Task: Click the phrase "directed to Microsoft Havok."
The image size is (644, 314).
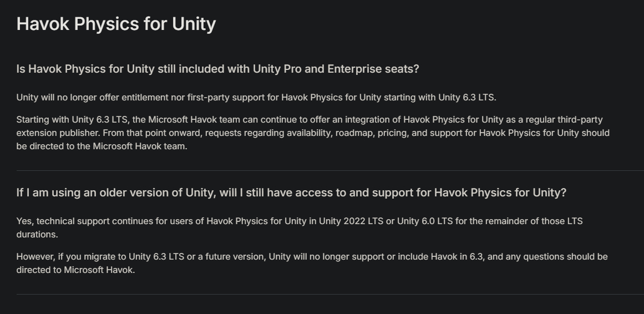Action: click(x=75, y=270)
